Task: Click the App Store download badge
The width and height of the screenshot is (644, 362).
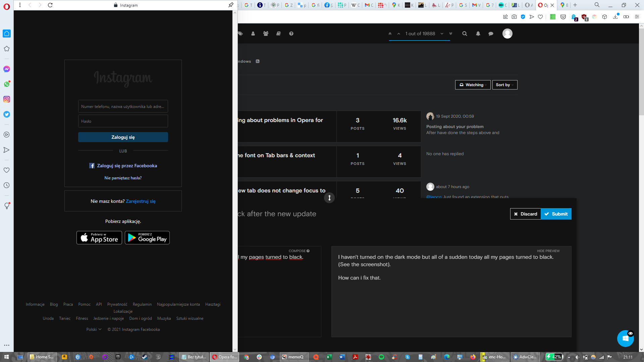Action: point(99,238)
